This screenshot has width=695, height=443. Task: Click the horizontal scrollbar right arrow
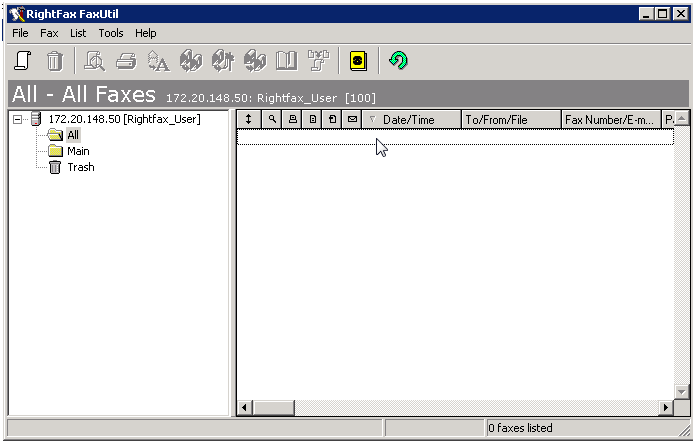[x=666, y=407]
